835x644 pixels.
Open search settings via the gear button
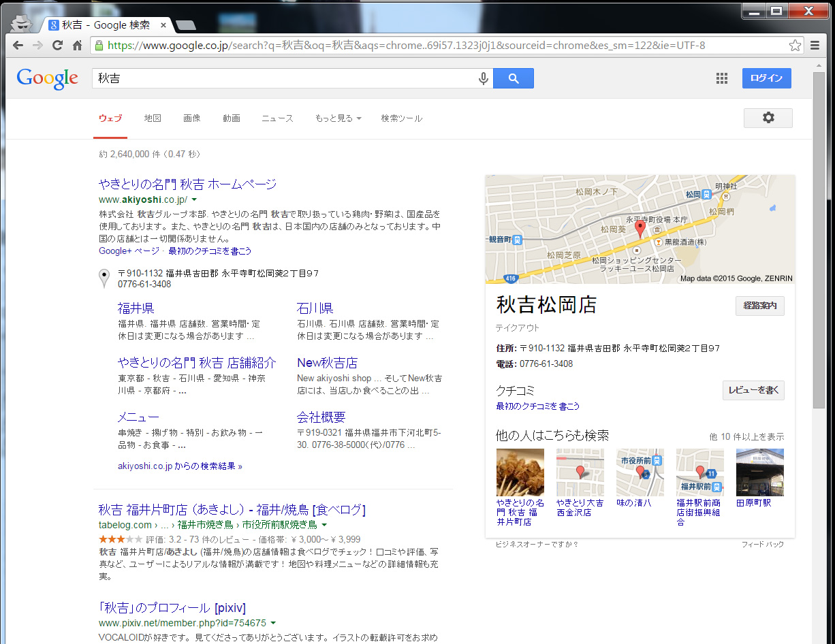tap(768, 118)
